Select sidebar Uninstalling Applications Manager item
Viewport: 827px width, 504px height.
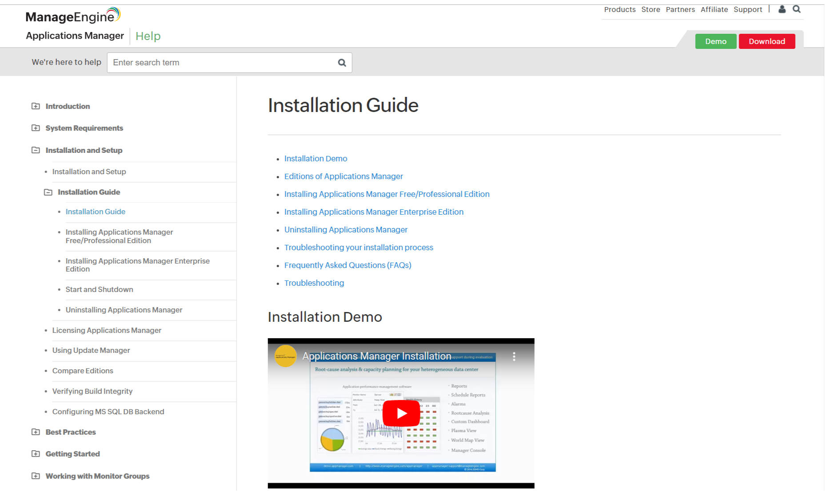click(x=124, y=310)
